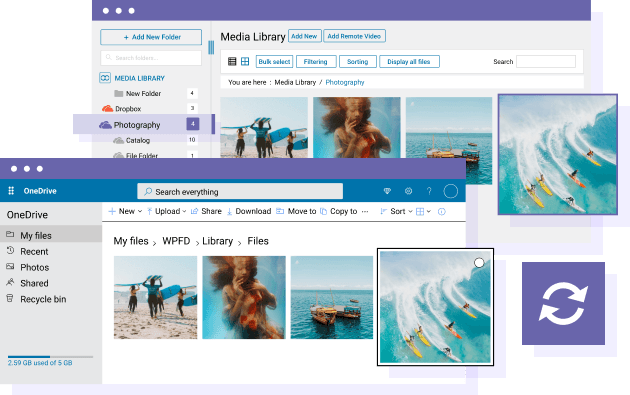Open the view layout dropdown in OneDrive
630x395 pixels.
point(423,212)
